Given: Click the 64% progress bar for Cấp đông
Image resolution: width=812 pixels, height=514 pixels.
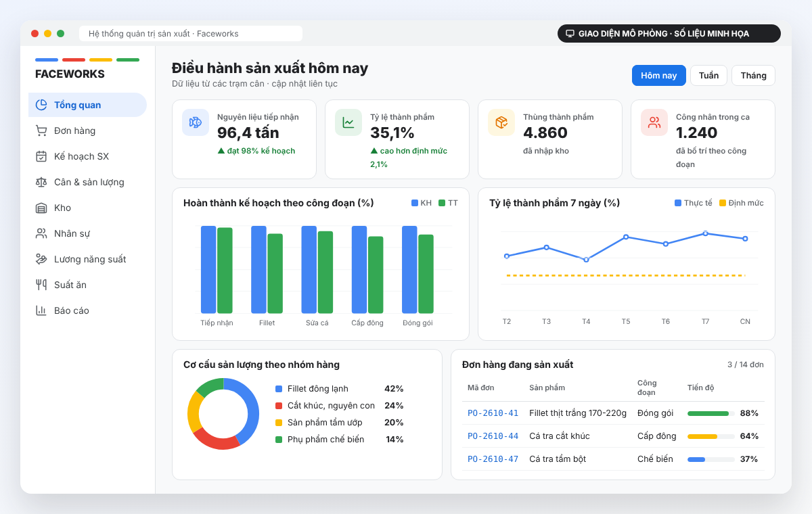Looking at the screenshot, I should click(711, 436).
